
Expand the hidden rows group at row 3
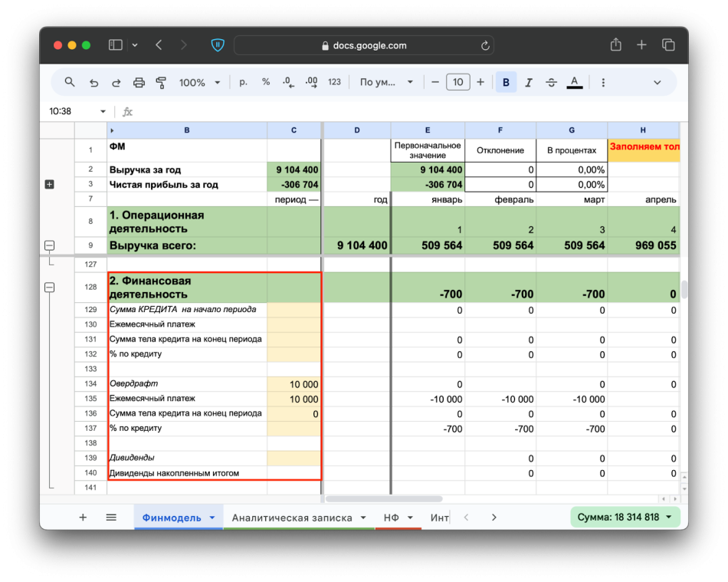pyautogui.click(x=50, y=184)
